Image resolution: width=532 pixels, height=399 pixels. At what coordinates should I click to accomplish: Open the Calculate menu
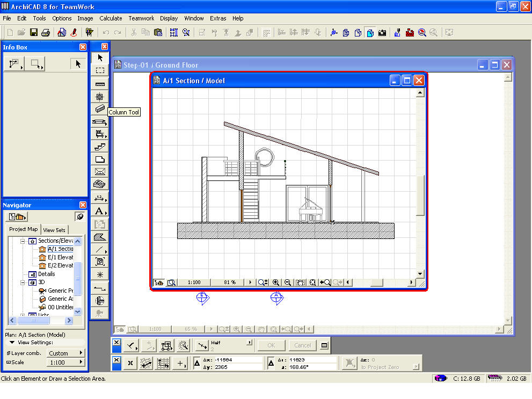coord(111,18)
